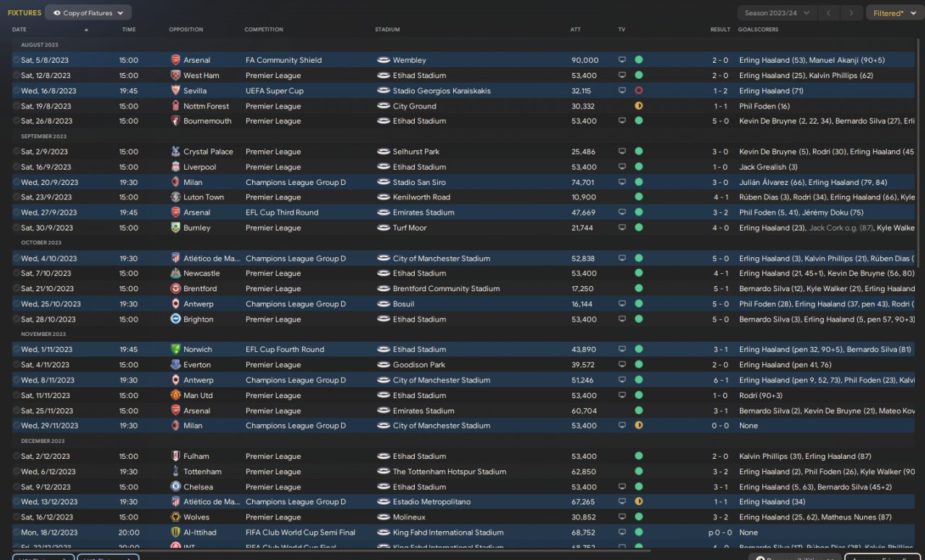Click the orange draw indicator in Nottm Forest row
Image resolution: width=925 pixels, height=560 pixels.
coord(639,105)
